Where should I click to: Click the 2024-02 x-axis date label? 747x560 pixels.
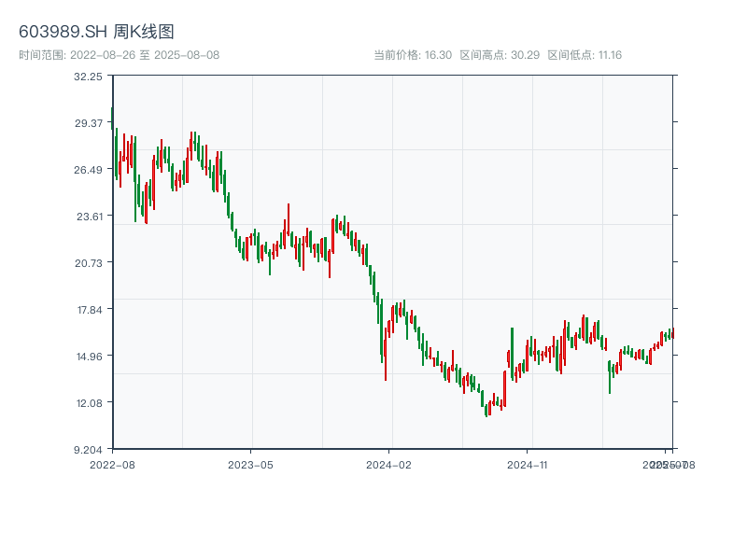[x=388, y=464]
